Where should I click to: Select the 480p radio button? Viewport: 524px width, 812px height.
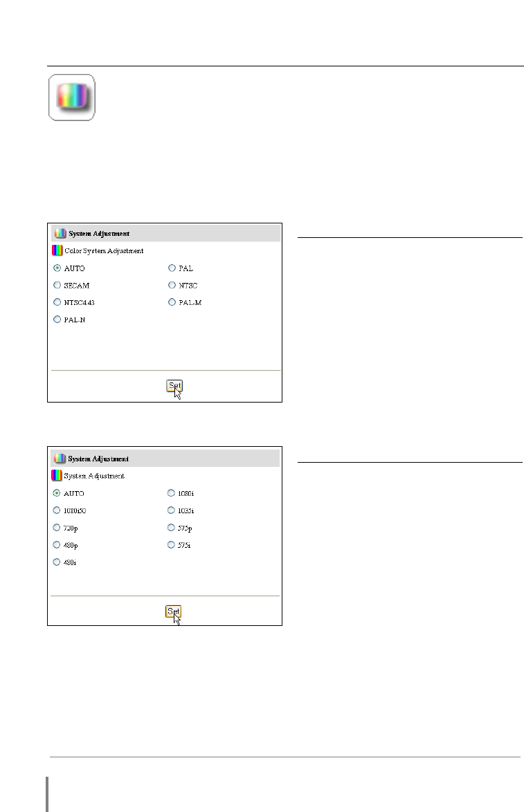point(57,545)
